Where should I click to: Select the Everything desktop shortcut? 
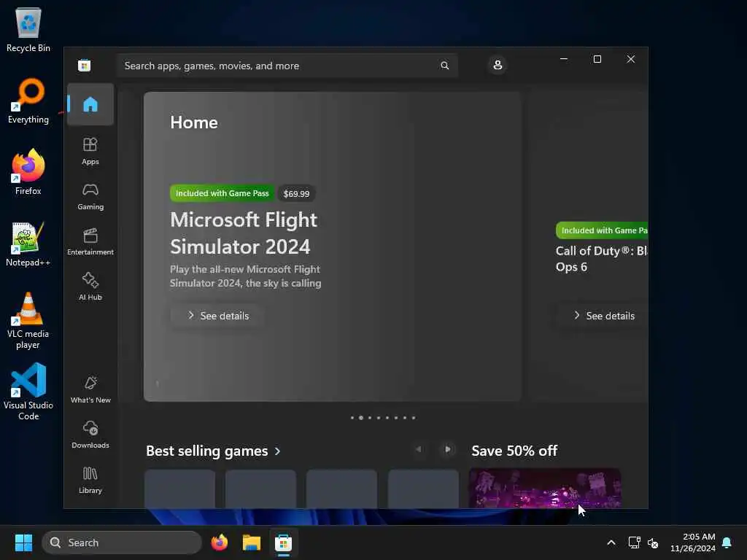point(28,101)
